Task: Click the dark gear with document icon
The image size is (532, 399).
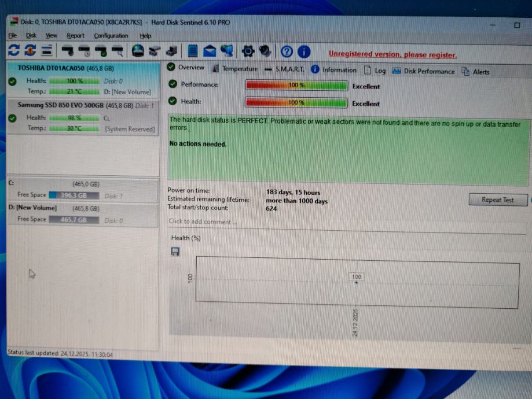Action: 265,51
